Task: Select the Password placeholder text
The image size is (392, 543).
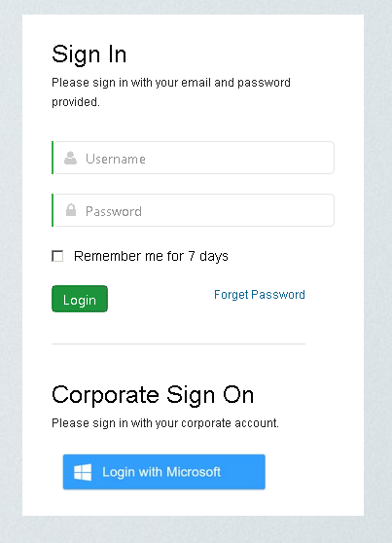Action: click(x=114, y=211)
